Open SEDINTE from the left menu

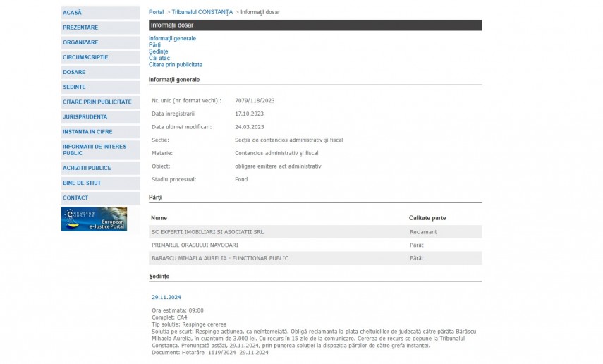pos(74,87)
